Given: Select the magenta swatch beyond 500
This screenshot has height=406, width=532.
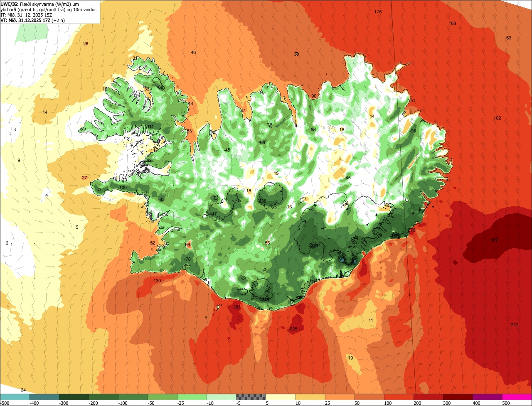Looking at the screenshot, I should (517, 397).
